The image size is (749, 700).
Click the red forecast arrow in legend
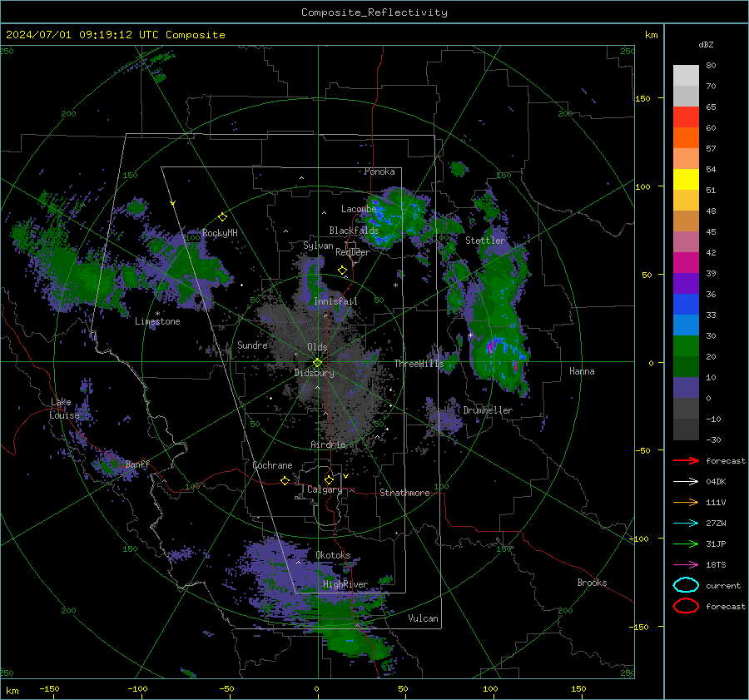pyautogui.click(x=686, y=460)
